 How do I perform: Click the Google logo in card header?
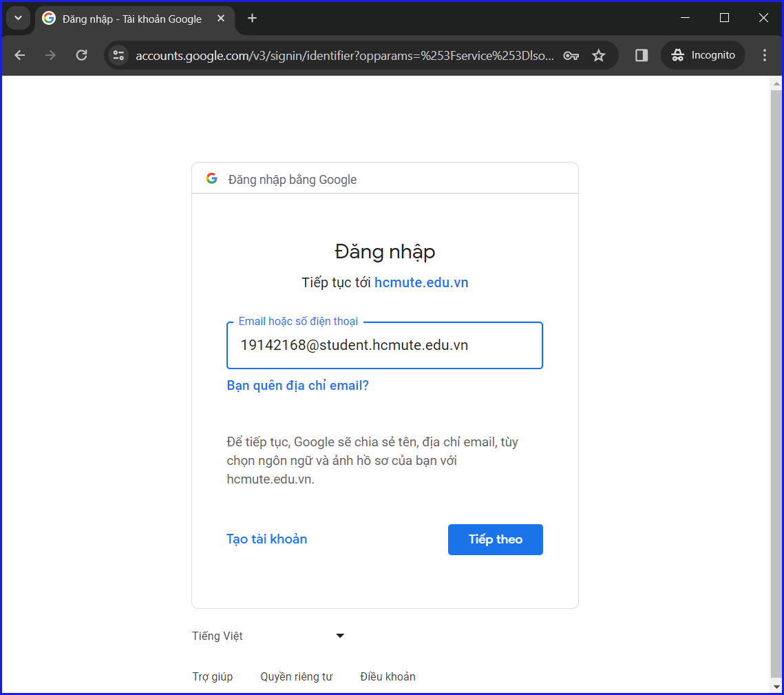click(x=212, y=178)
